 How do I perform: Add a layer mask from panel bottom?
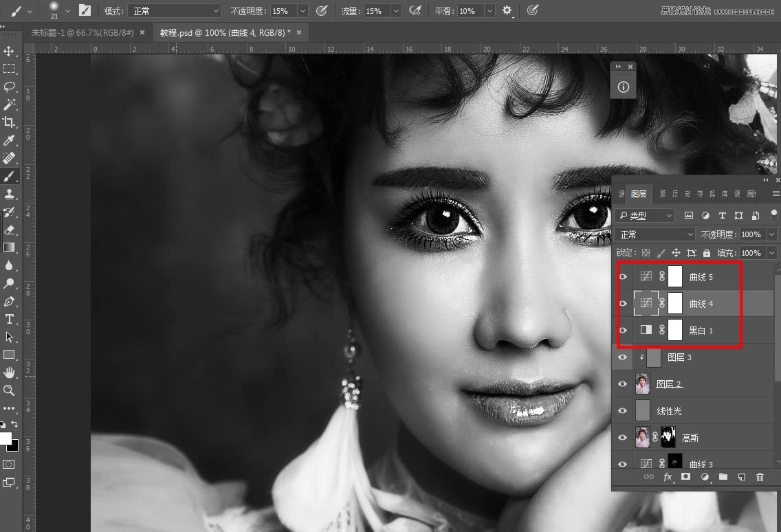685,477
